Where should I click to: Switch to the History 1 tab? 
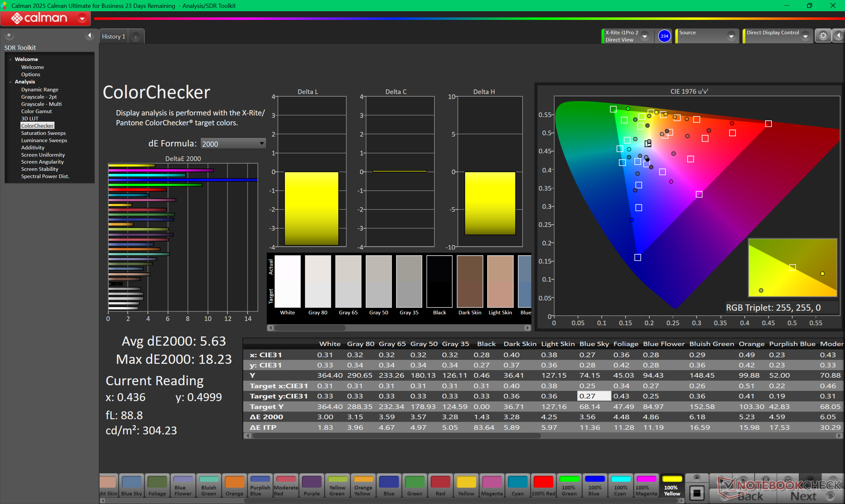(x=114, y=37)
